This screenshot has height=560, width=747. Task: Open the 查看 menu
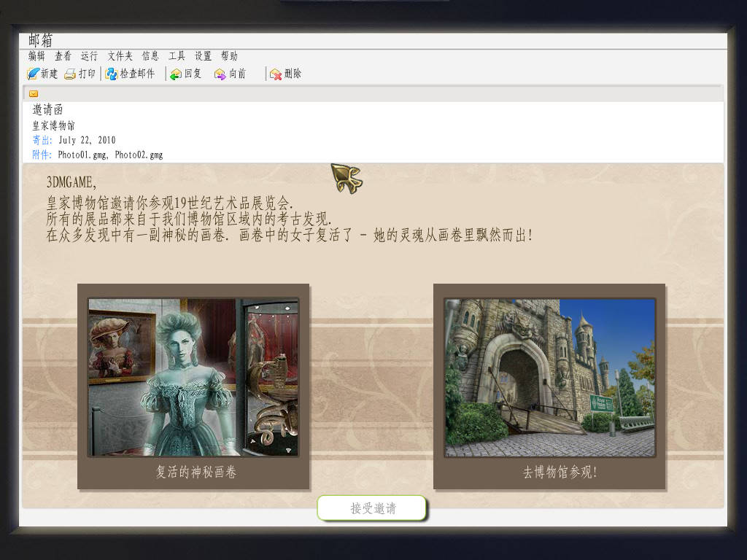[x=63, y=56]
